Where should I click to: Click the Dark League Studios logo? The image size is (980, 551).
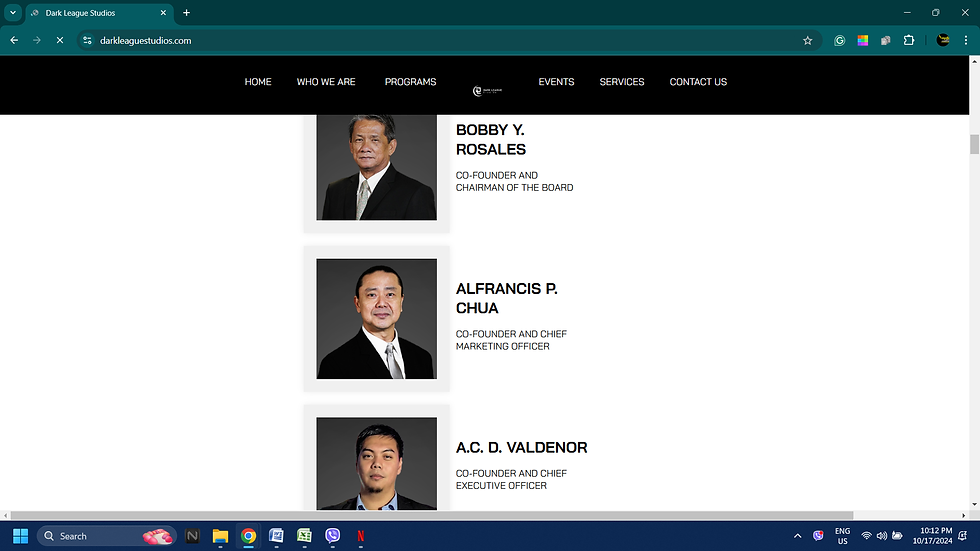pyautogui.click(x=487, y=91)
